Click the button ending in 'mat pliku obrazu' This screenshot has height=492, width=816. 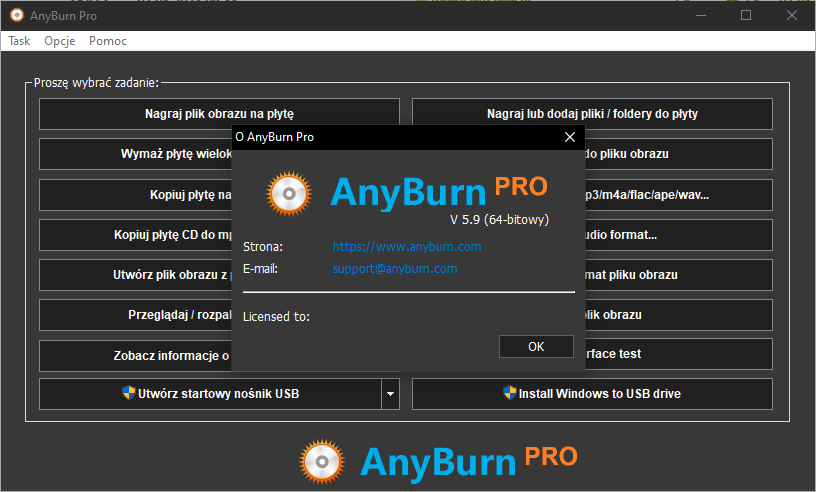click(x=679, y=275)
